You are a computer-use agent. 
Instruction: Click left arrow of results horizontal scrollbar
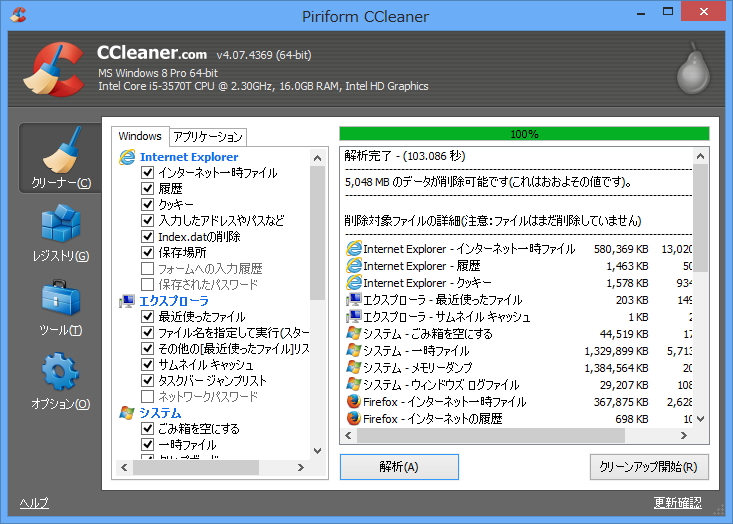point(348,436)
